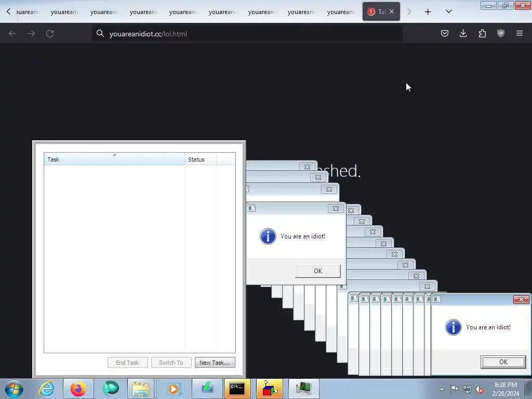Image resolution: width=532 pixels, height=399 pixels.
Task: Open the Firefox downloads panel
Action: pos(463,33)
